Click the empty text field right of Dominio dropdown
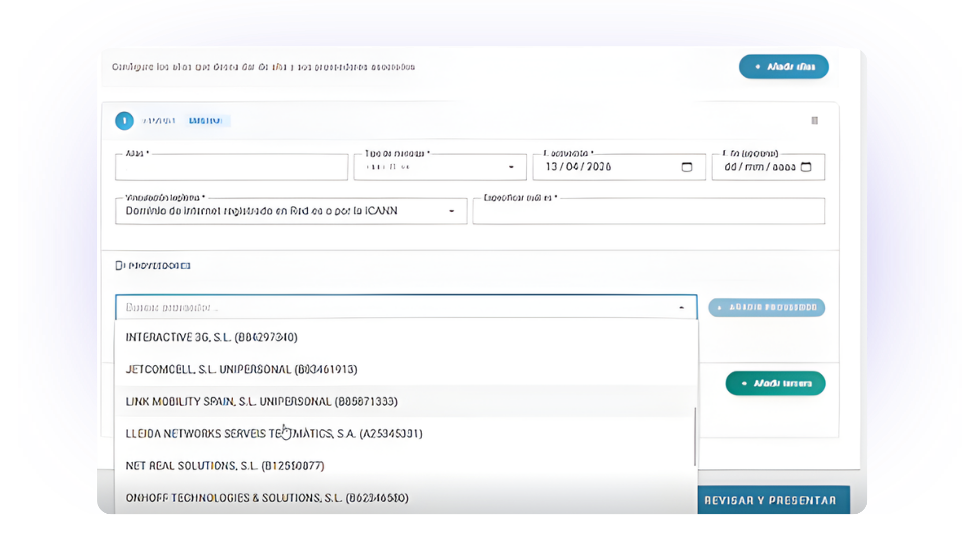 (x=649, y=211)
